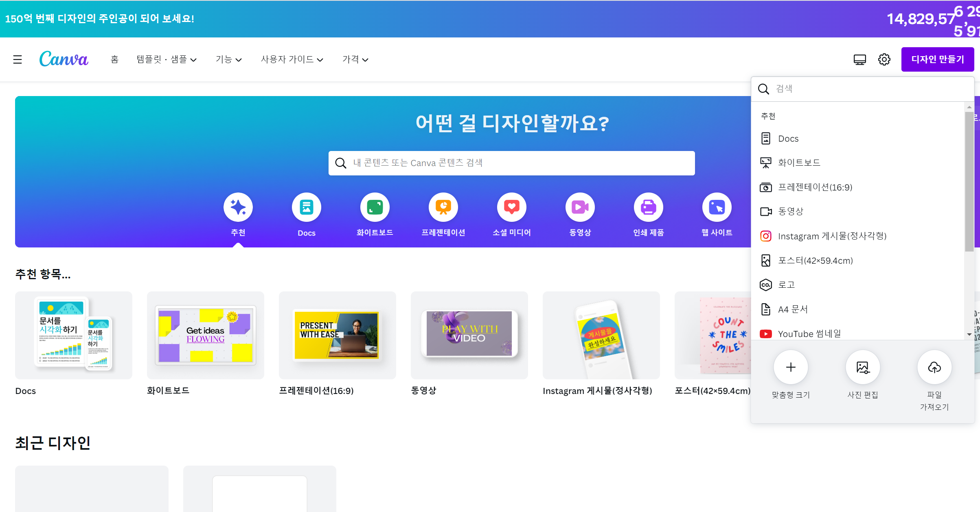Expand the 기능 menu
Image resolution: width=980 pixels, height=512 pixels.
coord(229,59)
